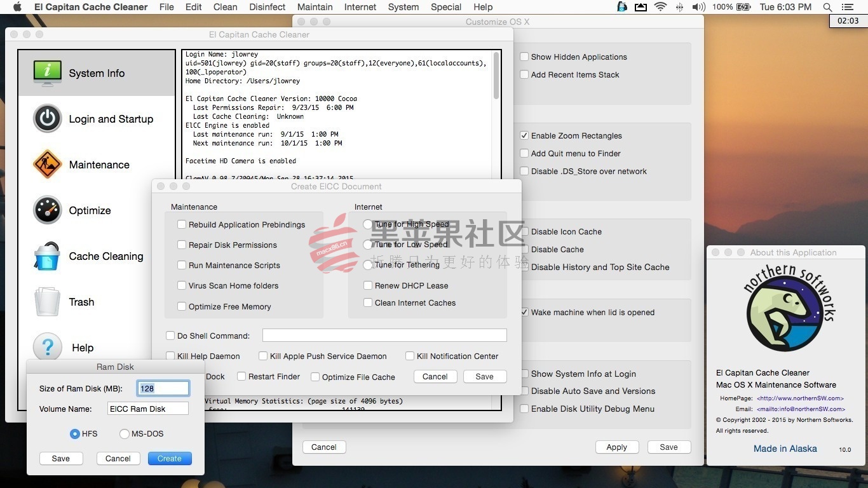Check Optimize Free Memory
Screen dimensions: 868x488
[182, 306]
